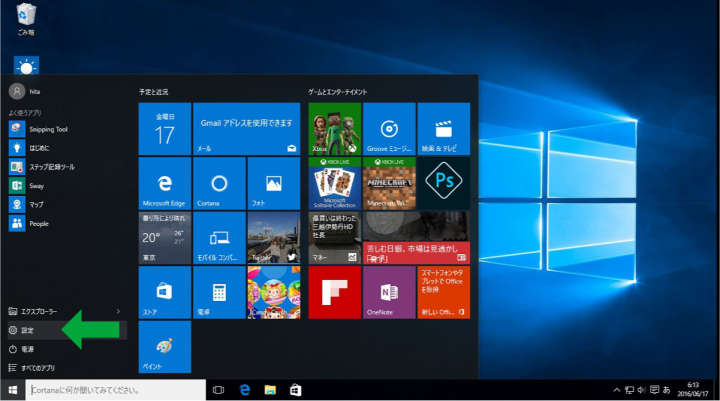Open the Cortana tile

coord(219,183)
